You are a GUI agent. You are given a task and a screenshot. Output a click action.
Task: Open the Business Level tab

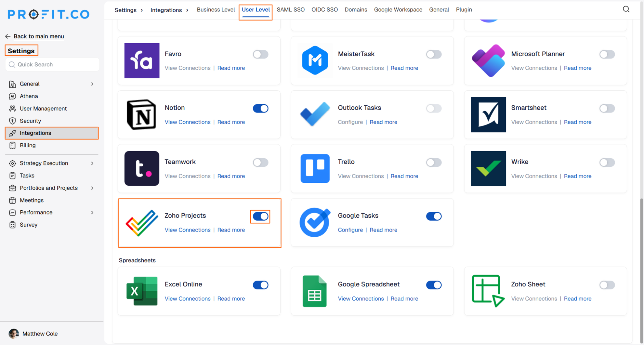click(x=216, y=10)
